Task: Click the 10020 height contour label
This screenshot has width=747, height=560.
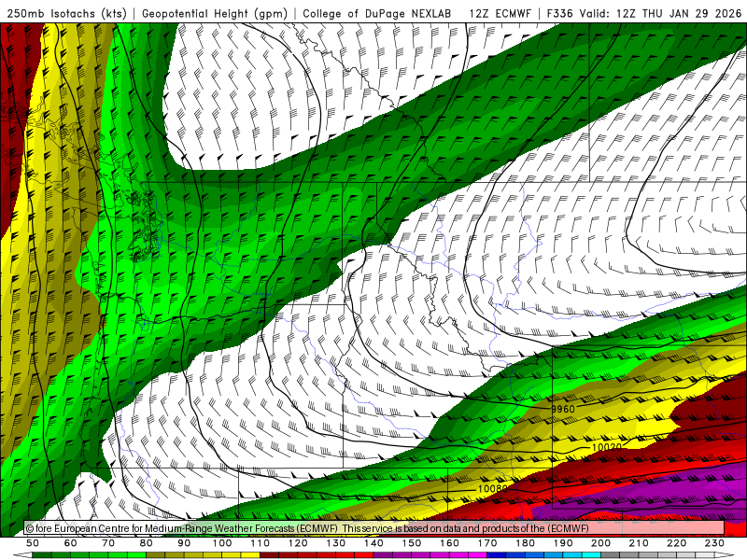Action: tap(606, 447)
